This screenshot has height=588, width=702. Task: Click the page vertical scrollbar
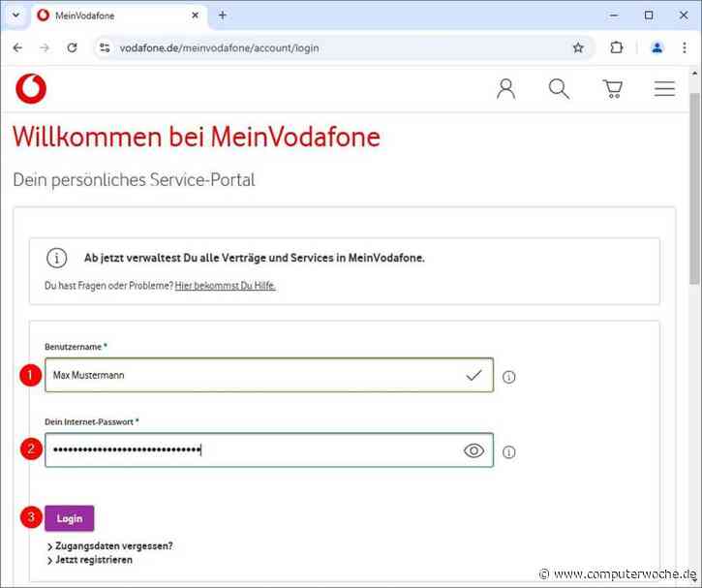point(694,188)
